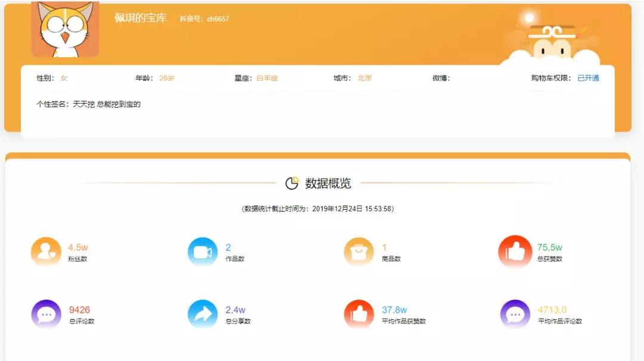The width and height of the screenshot is (644, 361).
Task: Click the average likes value 37.8w
Action: [x=394, y=310]
